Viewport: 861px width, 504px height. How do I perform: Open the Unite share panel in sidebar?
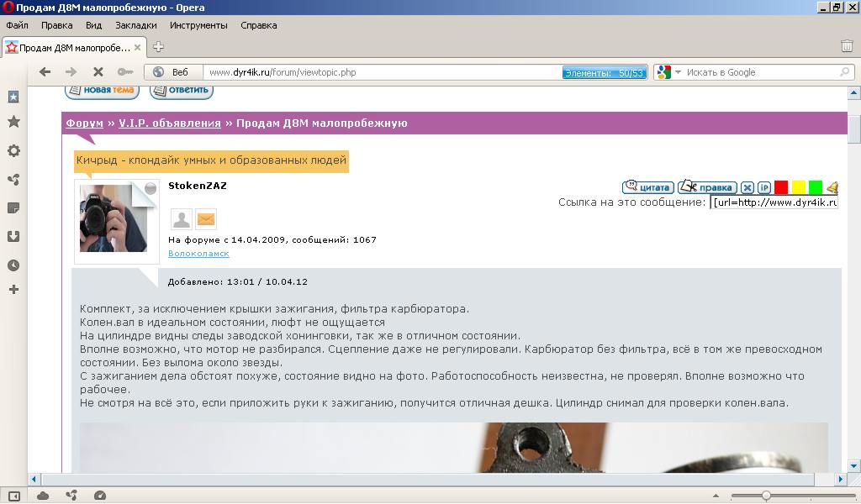13,179
